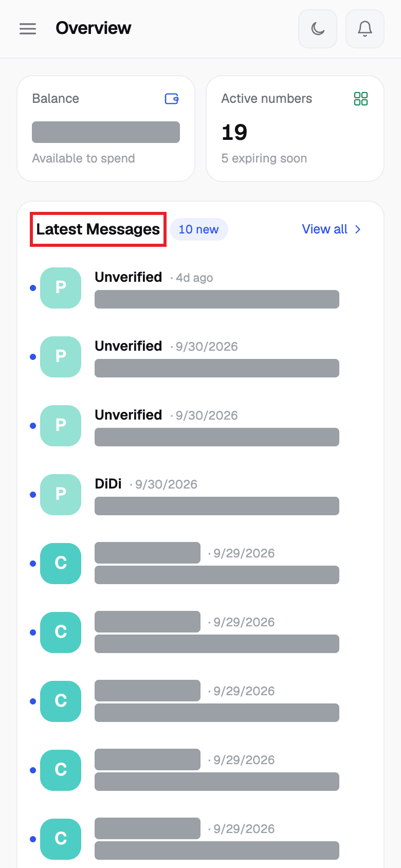The width and height of the screenshot is (401, 868).
Task: Expand the chevron next to View all
Action: click(358, 229)
